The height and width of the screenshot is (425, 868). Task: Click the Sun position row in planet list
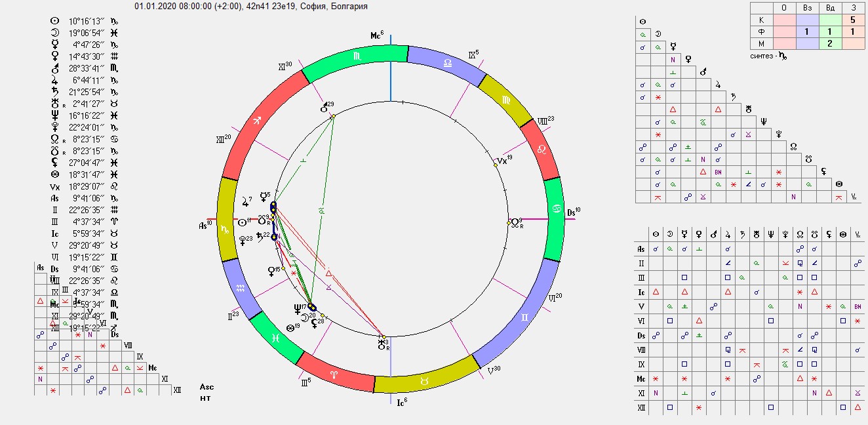click(x=75, y=20)
